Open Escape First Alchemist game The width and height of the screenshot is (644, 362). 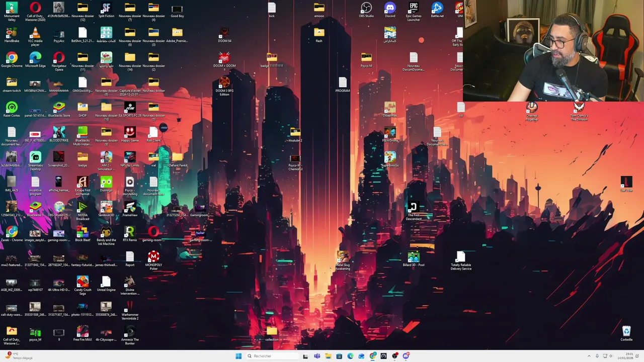pos(83,186)
